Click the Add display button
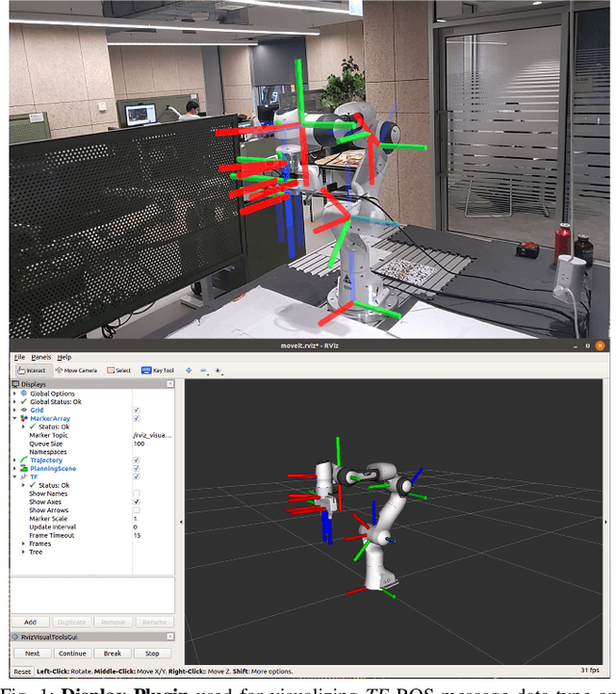Screen dimensions: 616x694 click(31, 622)
